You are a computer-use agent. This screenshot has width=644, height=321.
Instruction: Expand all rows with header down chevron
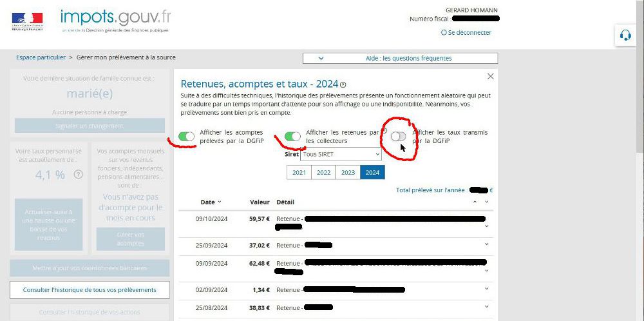(487, 202)
